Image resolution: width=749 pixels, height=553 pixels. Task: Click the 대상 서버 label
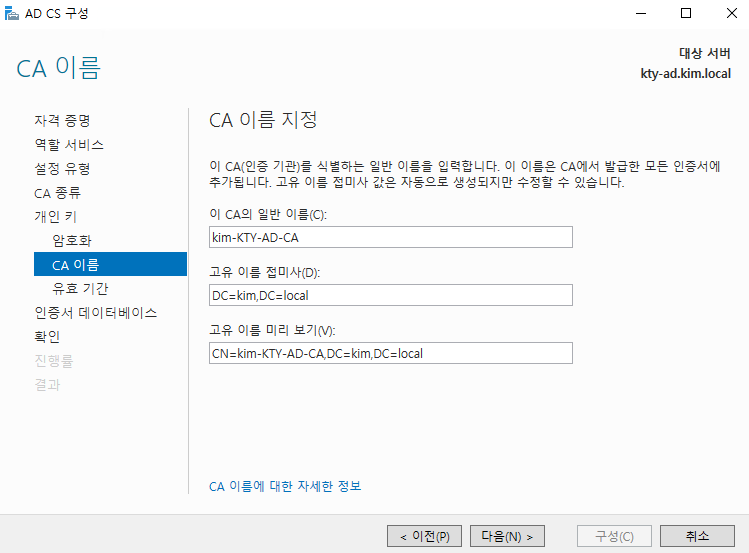[x=705, y=53]
